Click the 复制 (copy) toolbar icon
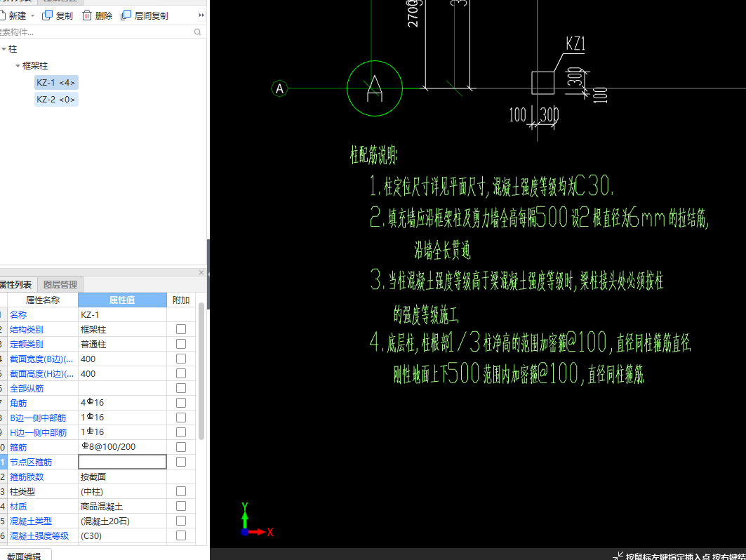 click(47, 15)
